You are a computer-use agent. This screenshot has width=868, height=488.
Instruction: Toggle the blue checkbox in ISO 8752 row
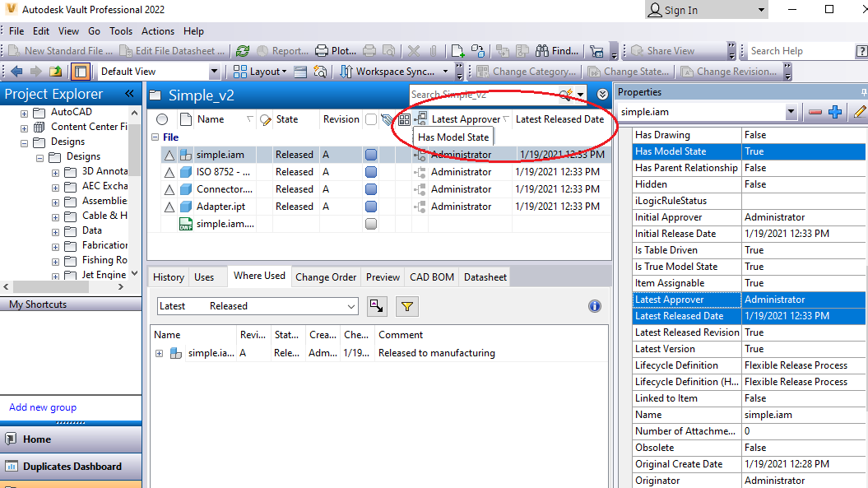(x=371, y=172)
